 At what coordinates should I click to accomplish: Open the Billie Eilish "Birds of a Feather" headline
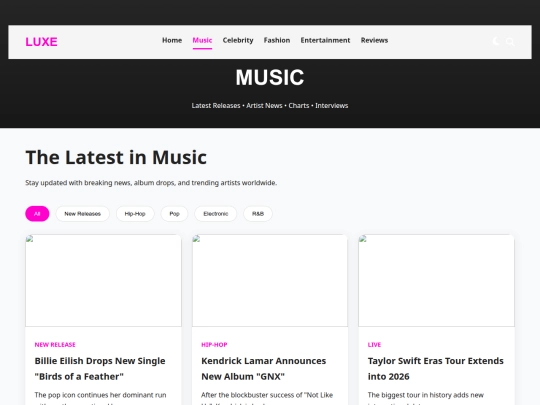tap(100, 368)
